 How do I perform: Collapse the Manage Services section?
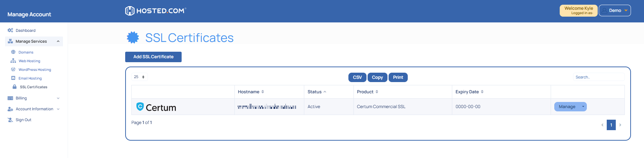coord(58,42)
